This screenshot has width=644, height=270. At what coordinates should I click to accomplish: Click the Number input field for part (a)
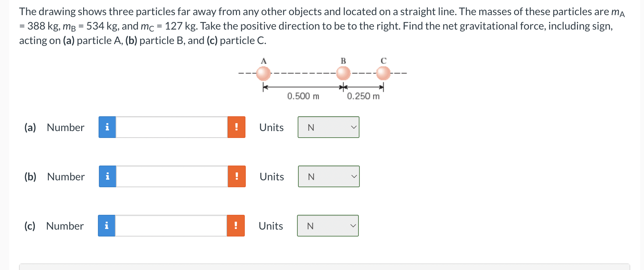pyautogui.click(x=172, y=127)
